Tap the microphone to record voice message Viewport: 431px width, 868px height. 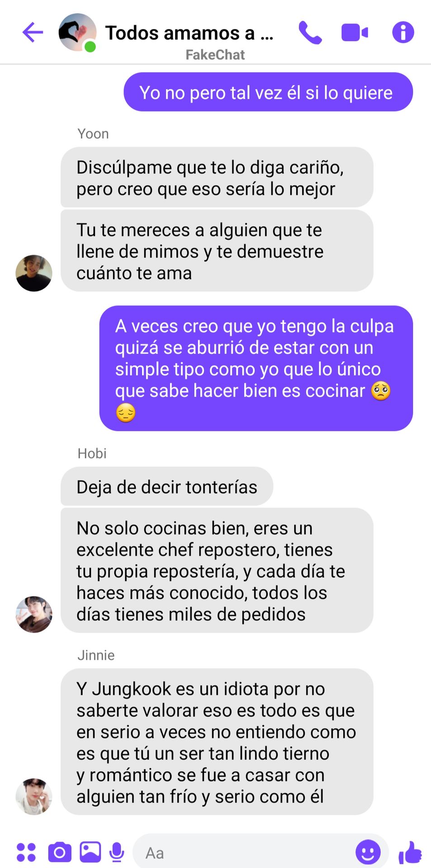click(x=117, y=853)
